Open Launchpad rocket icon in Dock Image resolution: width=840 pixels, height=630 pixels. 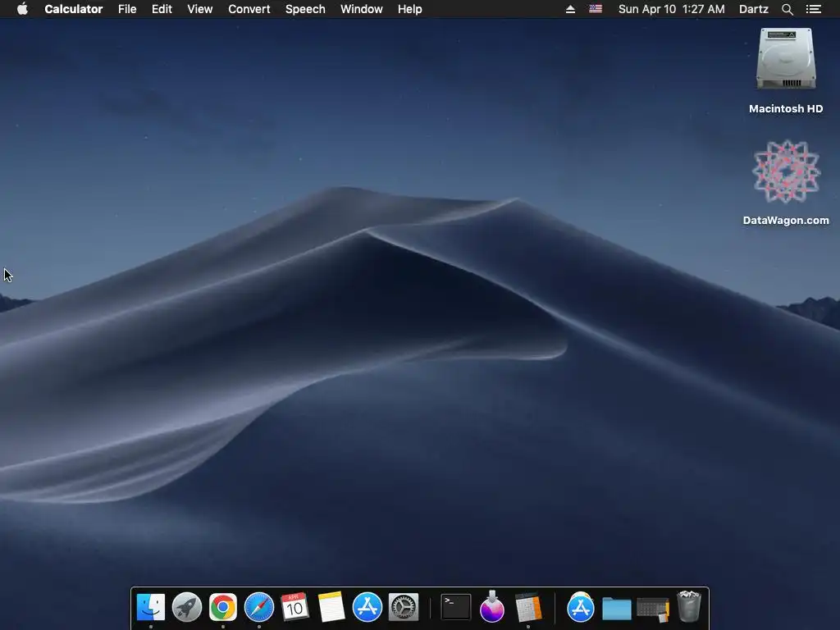click(187, 608)
